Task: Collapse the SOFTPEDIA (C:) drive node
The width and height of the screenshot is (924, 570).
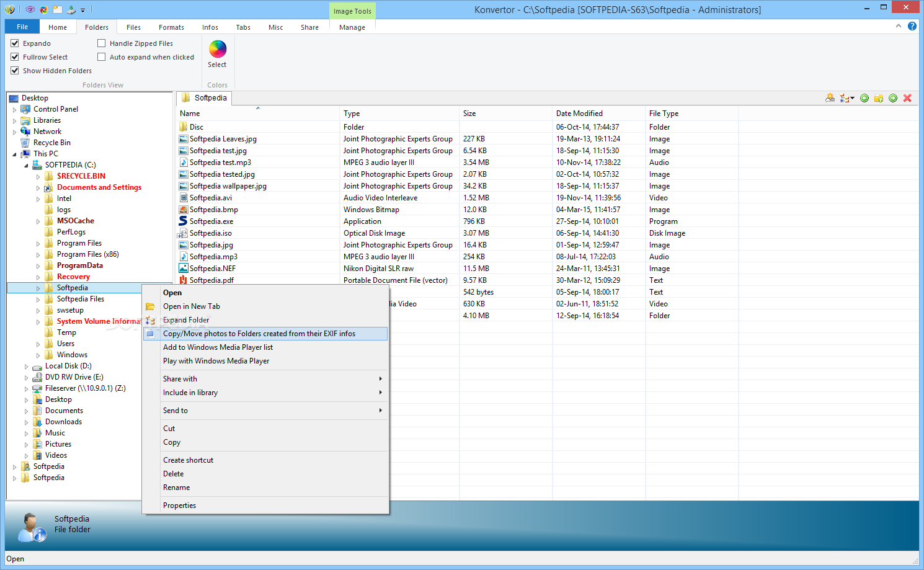Action: pos(26,166)
